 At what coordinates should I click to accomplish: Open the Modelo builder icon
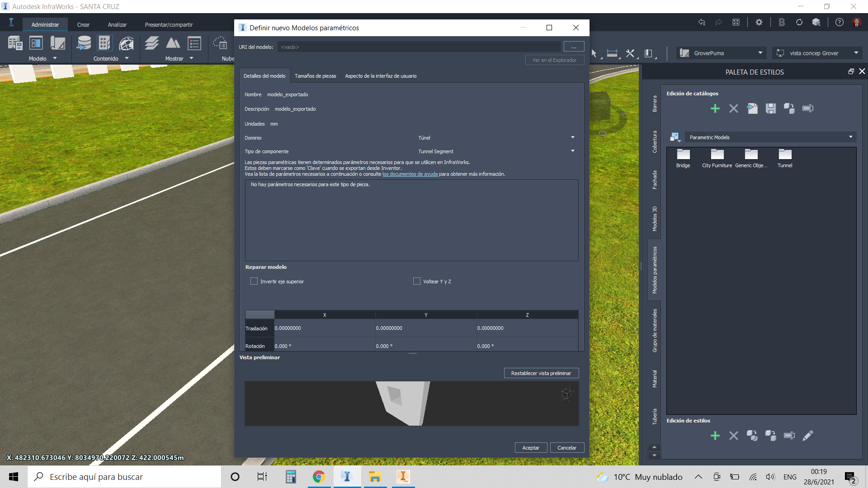point(15,43)
